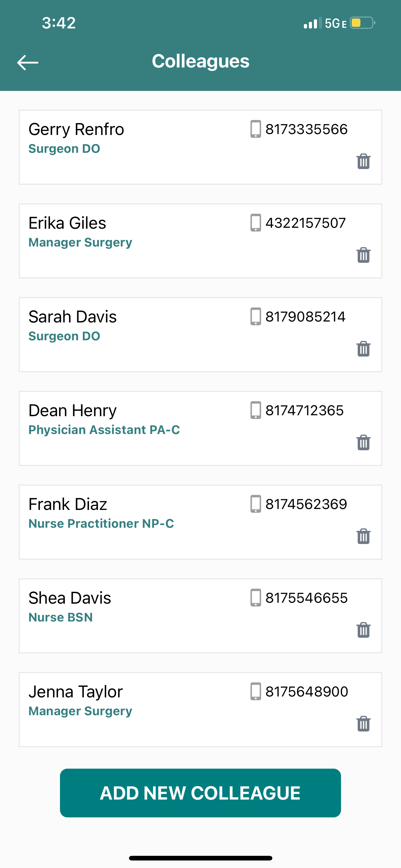Open Frank Diaz Nurse Practitioner card
This screenshot has width=401, height=868.
click(x=200, y=522)
